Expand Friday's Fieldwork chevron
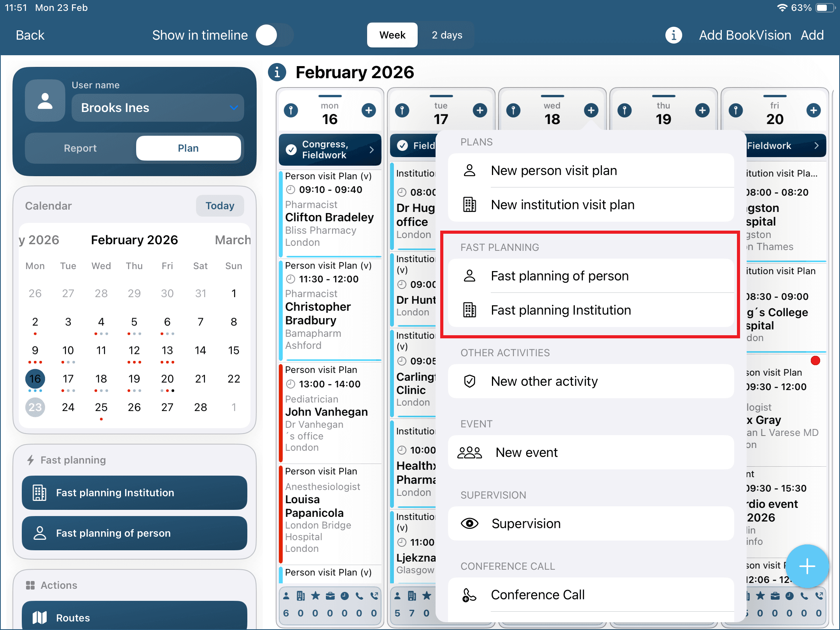 click(x=816, y=146)
